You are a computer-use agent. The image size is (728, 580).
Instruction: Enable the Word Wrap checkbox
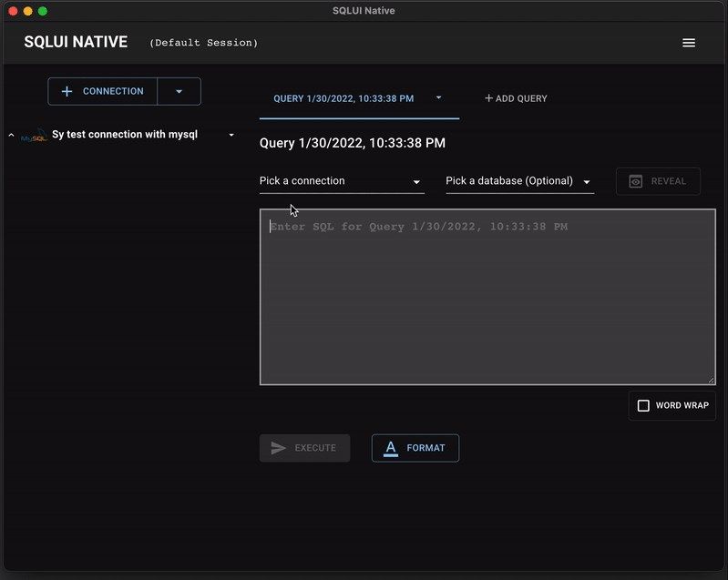(x=643, y=405)
